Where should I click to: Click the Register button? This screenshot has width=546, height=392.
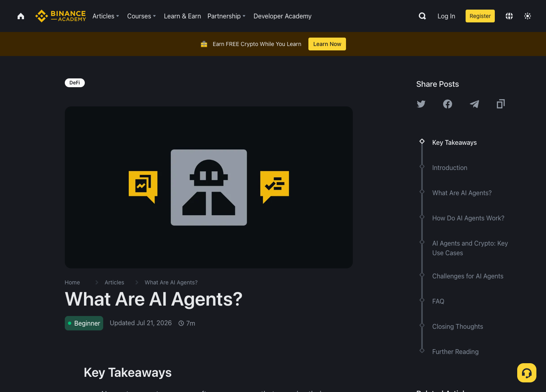[480, 16]
